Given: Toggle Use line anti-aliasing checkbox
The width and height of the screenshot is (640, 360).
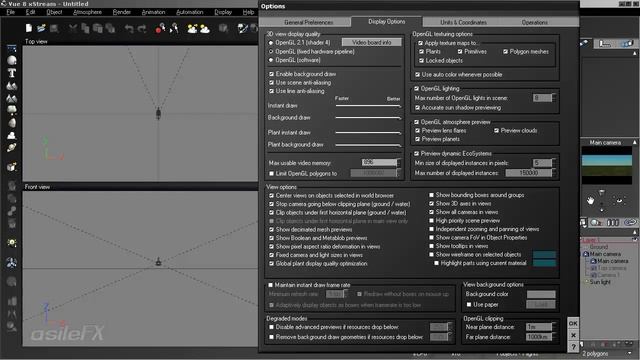Looking at the screenshot, I should [x=271, y=91].
